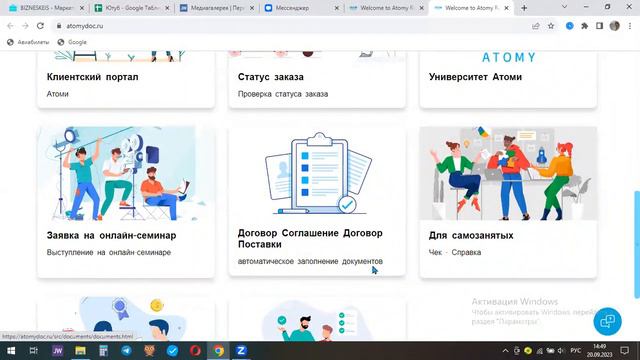This screenshot has width=640, height=360.
Task: Open the Заявка на онлайн-семинар card title
Action: coord(111,236)
